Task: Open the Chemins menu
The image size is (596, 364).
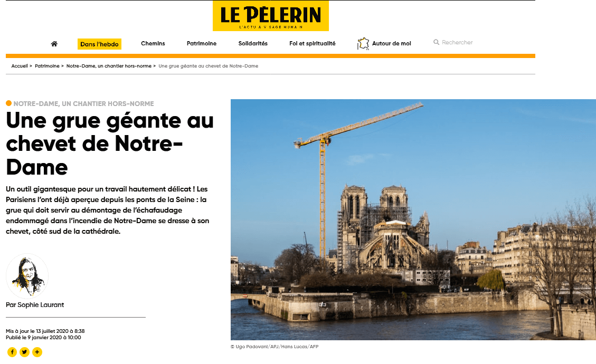Action: pyautogui.click(x=153, y=43)
